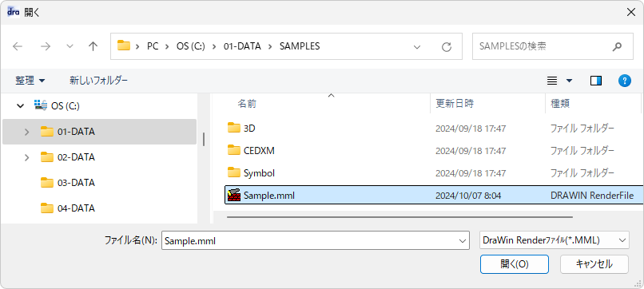Sort by the 種類 column header

point(560,104)
